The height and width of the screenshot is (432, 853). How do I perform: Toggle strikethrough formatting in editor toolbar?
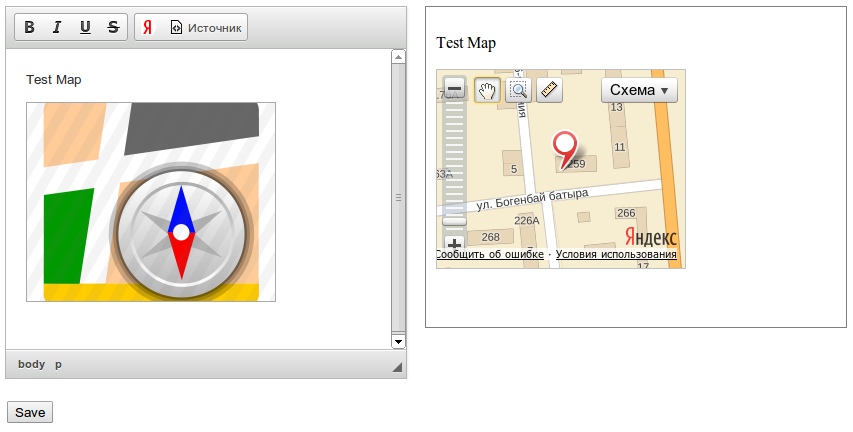tap(113, 27)
